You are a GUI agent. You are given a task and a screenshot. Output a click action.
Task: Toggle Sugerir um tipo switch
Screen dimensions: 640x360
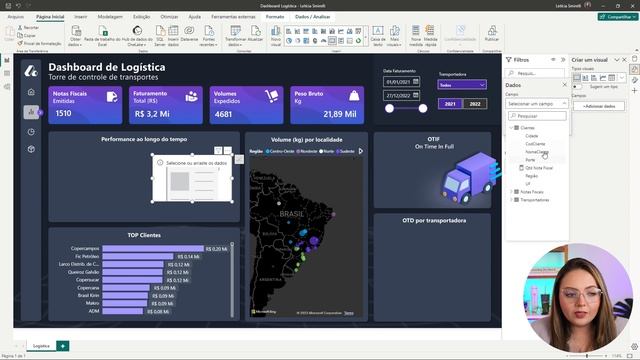point(576,87)
